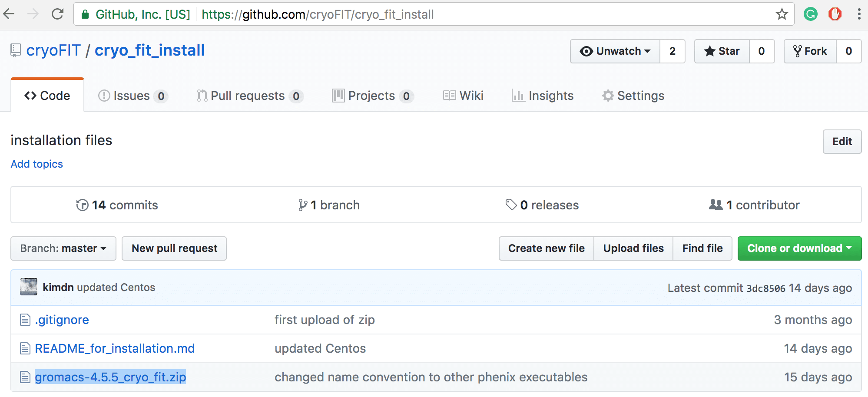Open README_for_installation.md file
The height and width of the screenshot is (397, 868).
(115, 348)
